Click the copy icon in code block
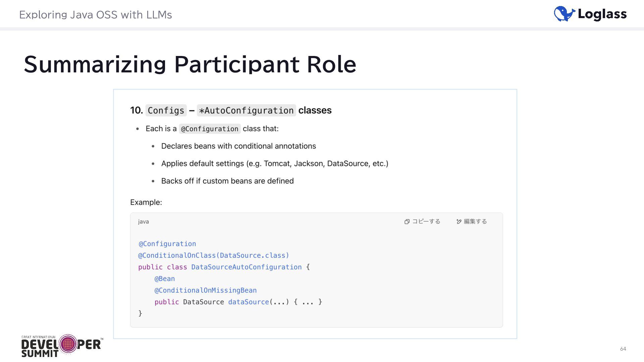 click(407, 222)
